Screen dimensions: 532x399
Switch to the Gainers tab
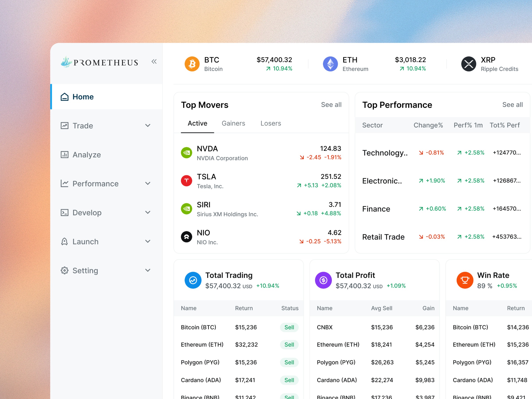pos(233,123)
